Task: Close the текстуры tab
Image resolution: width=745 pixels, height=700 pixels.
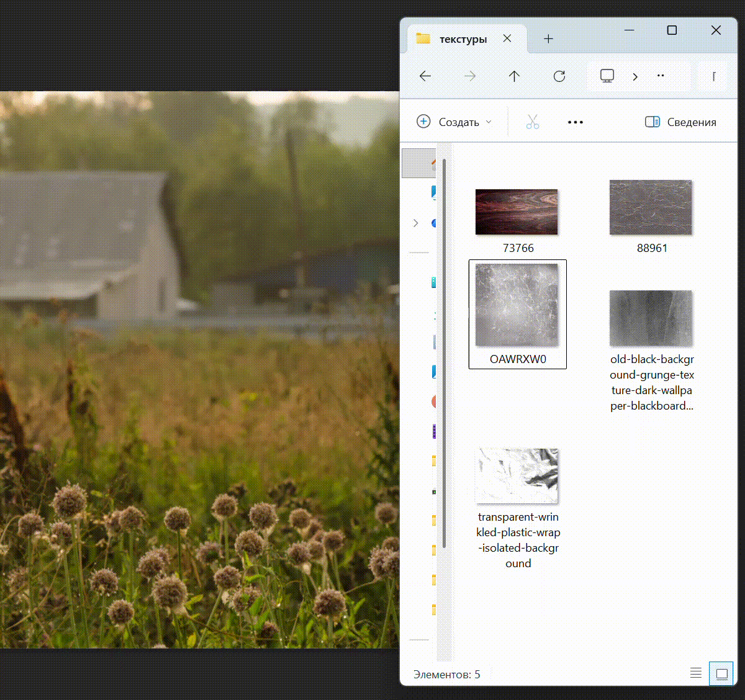Action: [507, 38]
